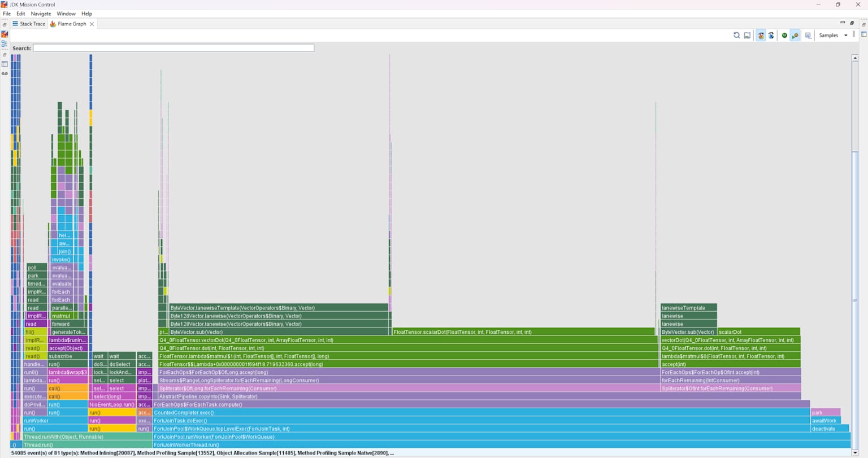Open the Navigate menu

[x=41, y=14]
